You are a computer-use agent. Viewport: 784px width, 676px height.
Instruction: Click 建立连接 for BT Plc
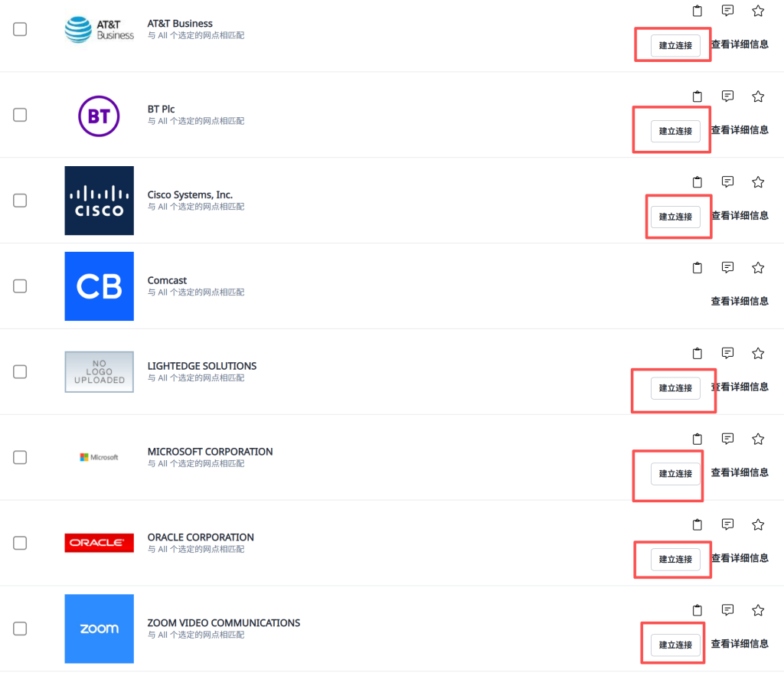(675, 131)
